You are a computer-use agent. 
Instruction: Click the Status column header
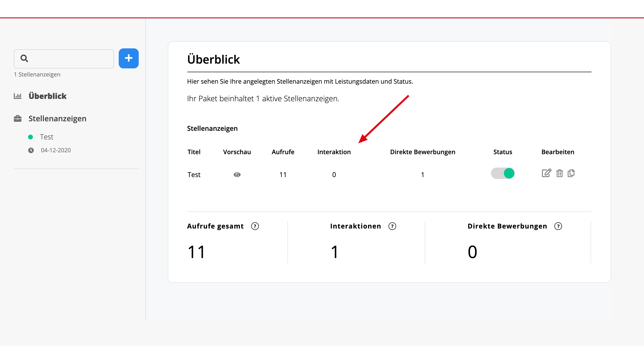pos(503,152)
